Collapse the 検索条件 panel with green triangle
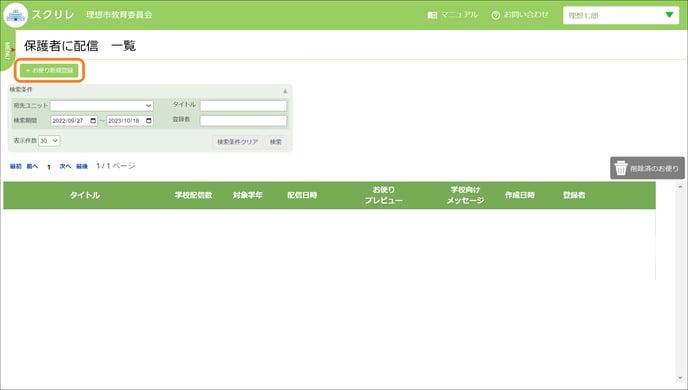This screenshot has height=390, width=688. 285,91
